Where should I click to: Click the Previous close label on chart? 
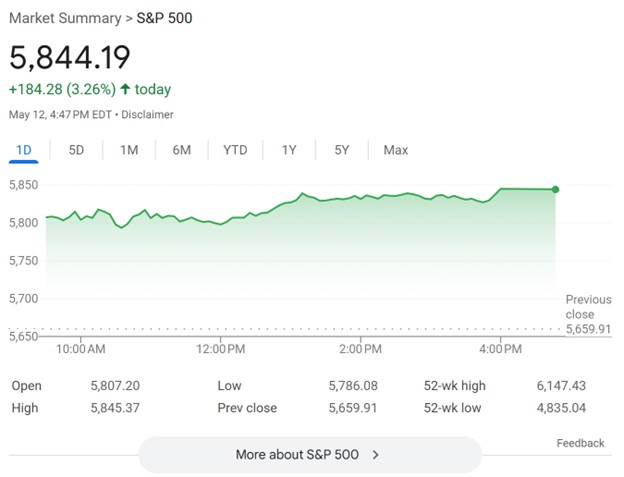click(587, 307)
